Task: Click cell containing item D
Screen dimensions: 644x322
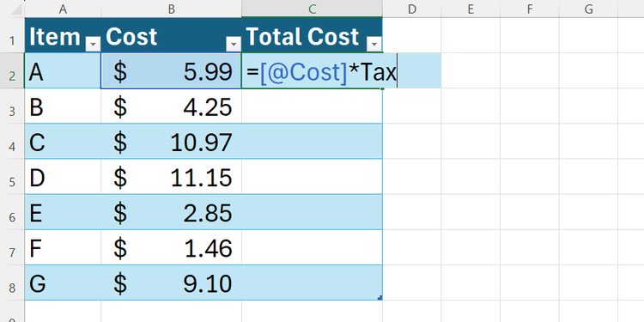Action: point(63,177)
